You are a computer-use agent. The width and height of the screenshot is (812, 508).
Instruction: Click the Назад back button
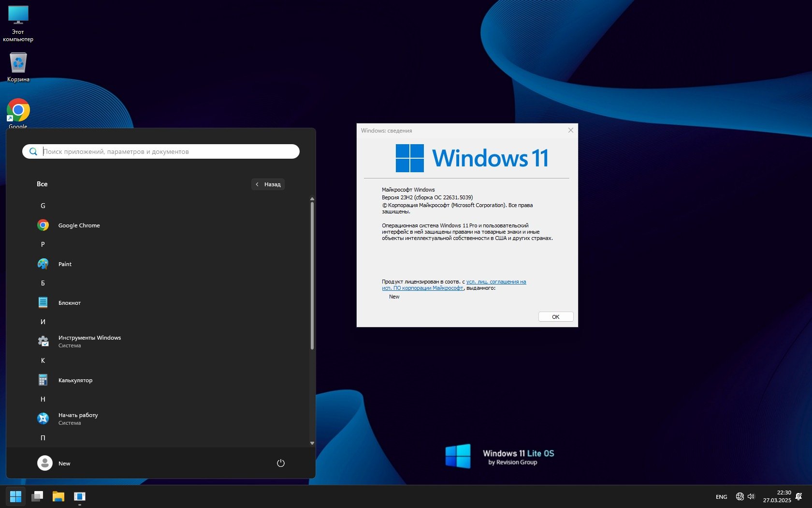click(x=268, y=184)
